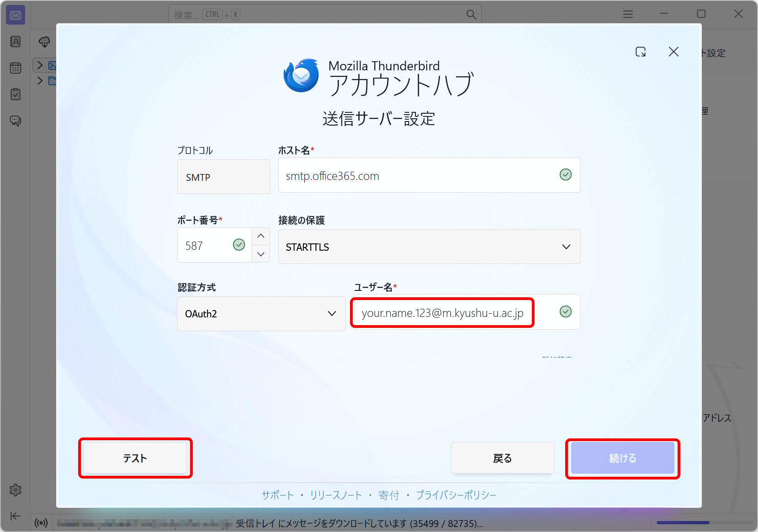
Task: Click the online status radio icon
Action: pyautogui.click(x=41, y=523)
